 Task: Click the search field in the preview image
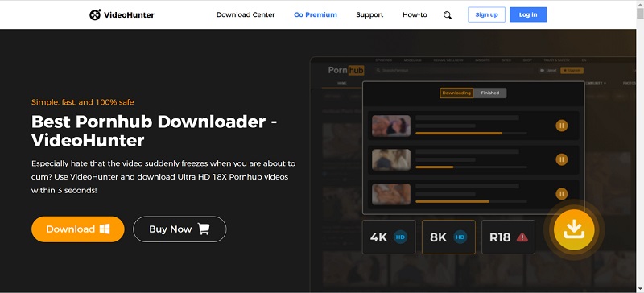(454, 71)
